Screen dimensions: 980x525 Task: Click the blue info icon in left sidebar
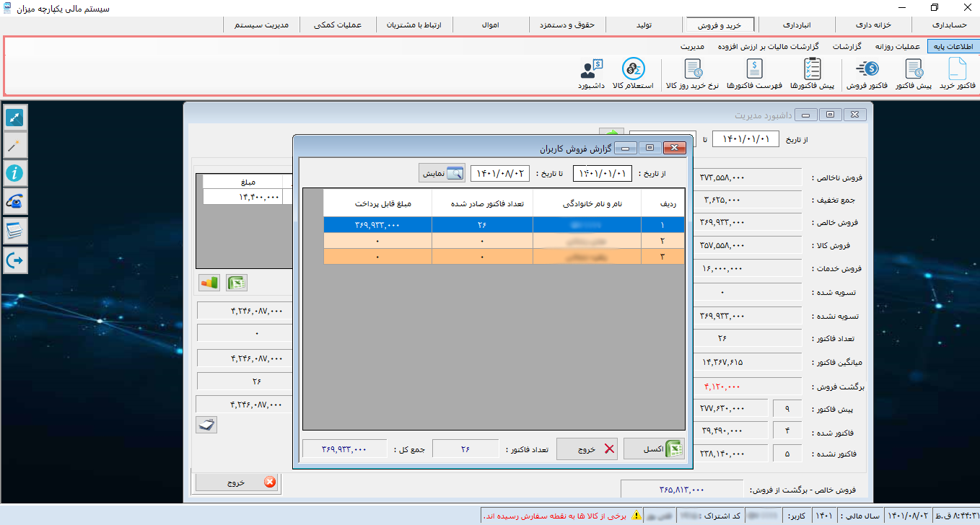(x=15, y=174)
